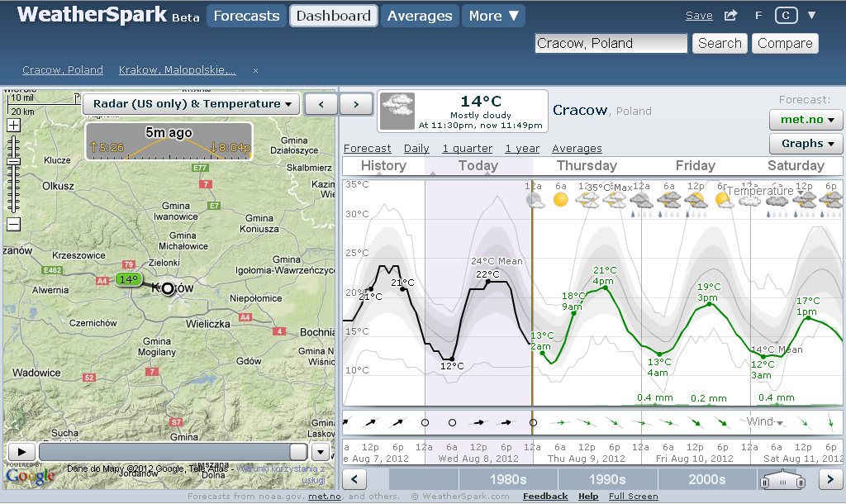This screenshot has width=846, height=504.
Task: Click the WeatherSpark Beta logo
Action: [108, 15]
